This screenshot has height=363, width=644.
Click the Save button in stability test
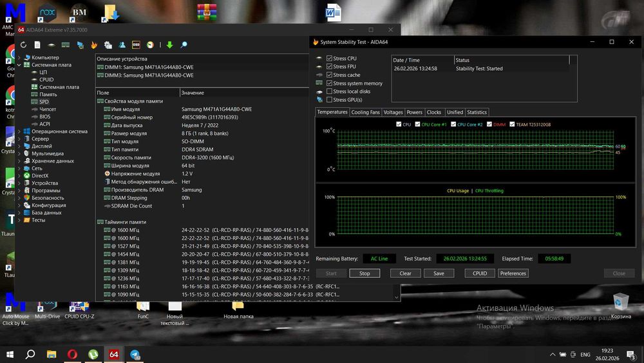point(439,273)
